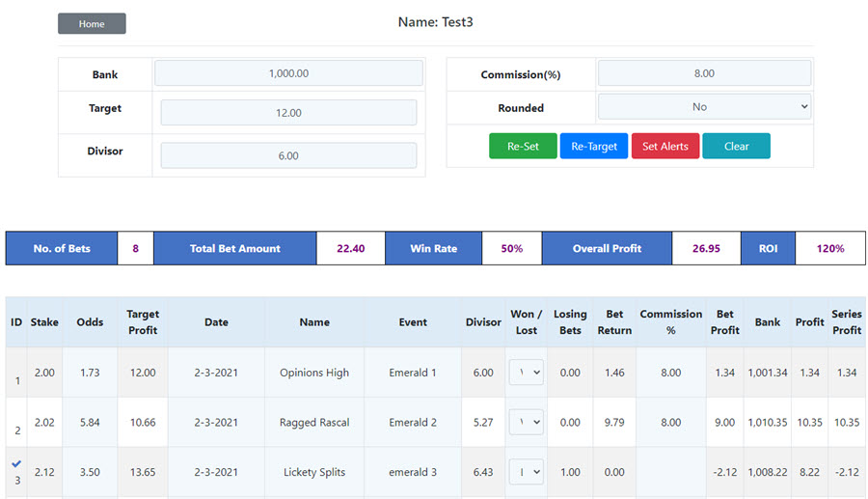Screen dimensions: 868x499
Task: Click the Name: Test3 heading
Action: click(436, 22)
